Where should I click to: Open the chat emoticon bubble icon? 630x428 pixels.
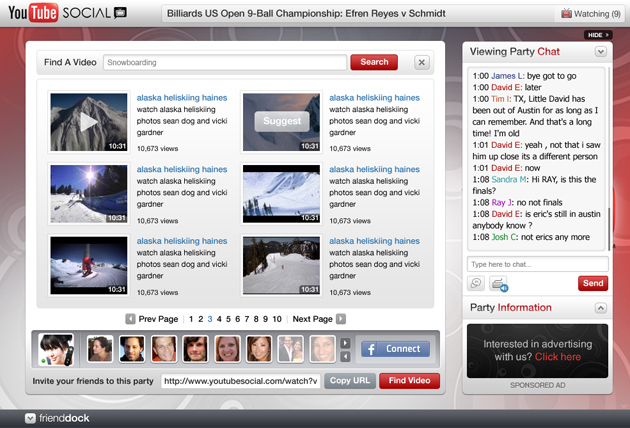(476, 283)
